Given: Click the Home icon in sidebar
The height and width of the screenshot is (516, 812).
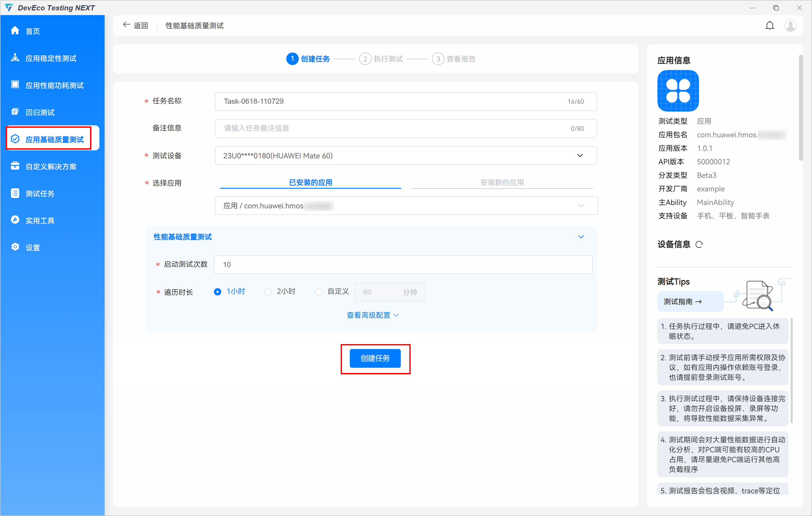Looking at the screenshot, I should 15,31.
